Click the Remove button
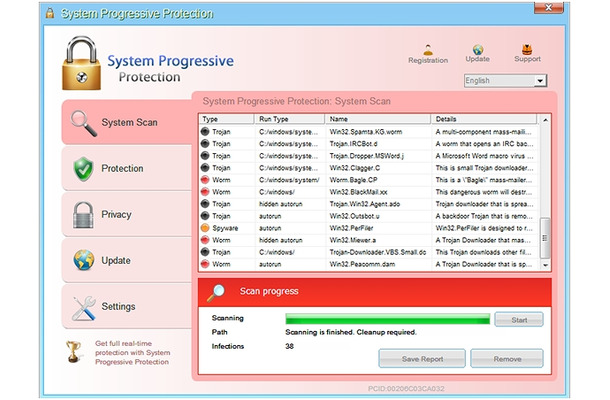The width and height of the screenshot is (610, 400). (507, 359)
